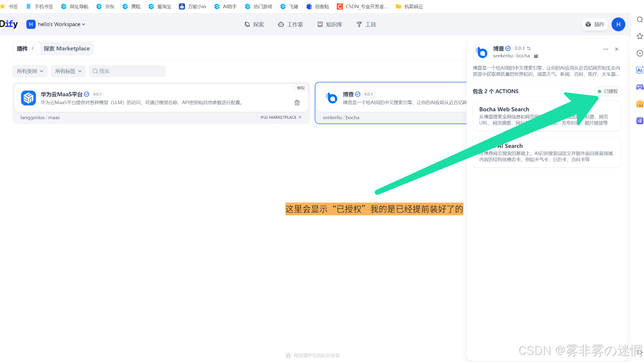Select the 华为云MaaS平台 plugin card

coord(161,103)
